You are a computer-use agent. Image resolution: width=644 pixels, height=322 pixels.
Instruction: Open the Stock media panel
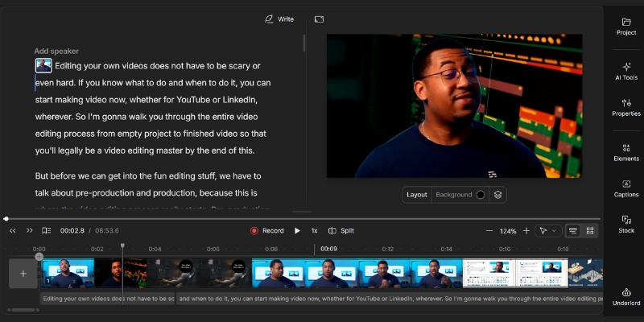(x=626, y=225)
